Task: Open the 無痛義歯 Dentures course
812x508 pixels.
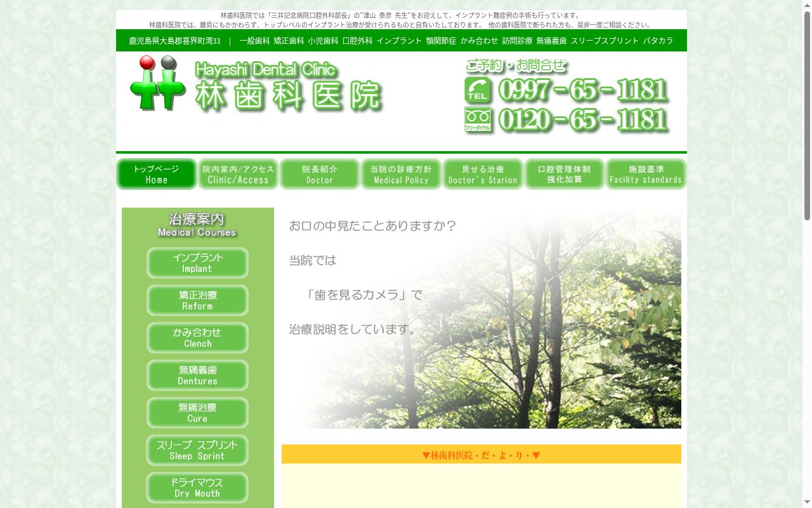Action: 197,375
